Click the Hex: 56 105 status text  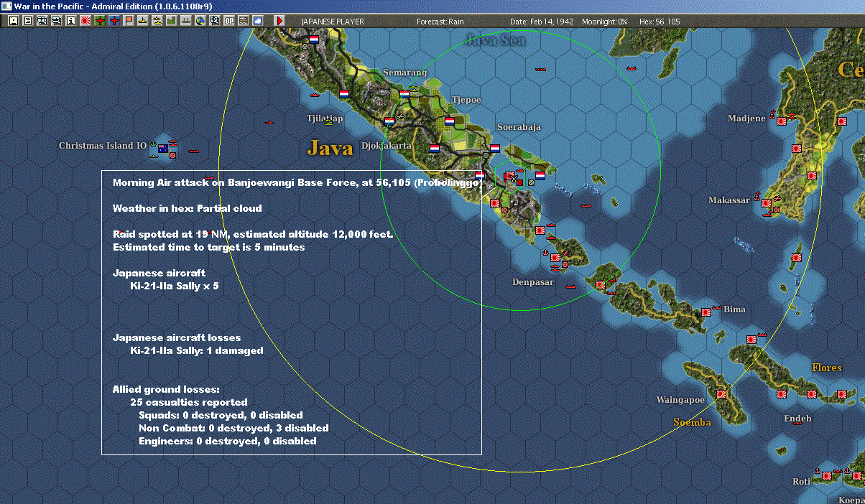coord(660,22)
